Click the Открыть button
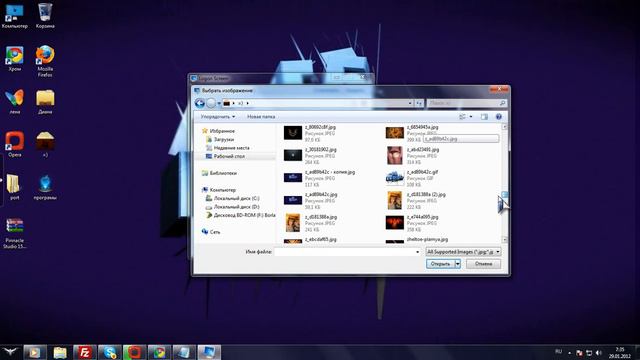 [x=440, y=264]
